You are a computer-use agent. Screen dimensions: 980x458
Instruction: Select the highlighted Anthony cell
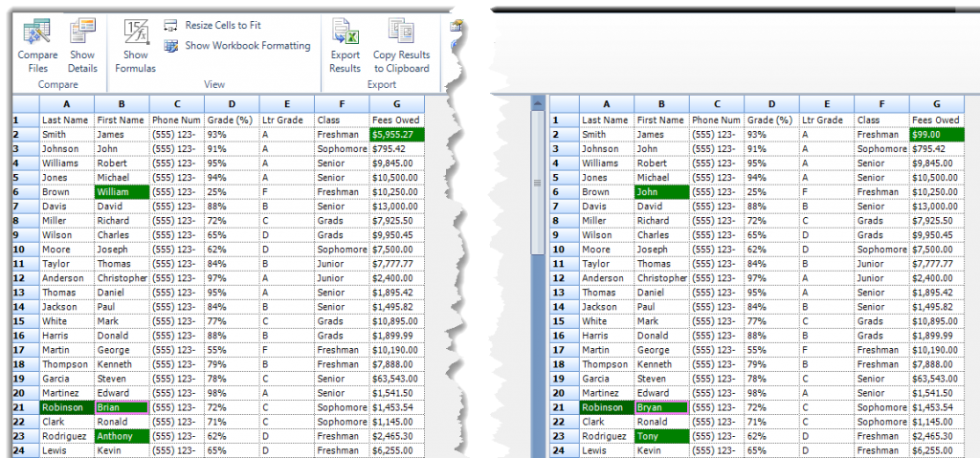click(x=122, y=436)
